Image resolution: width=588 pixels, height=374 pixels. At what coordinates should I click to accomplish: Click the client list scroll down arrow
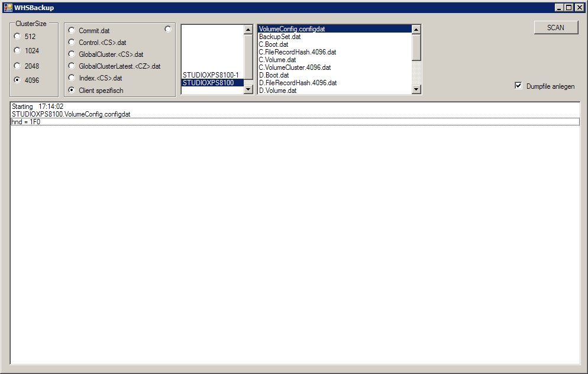coord(248,89)
